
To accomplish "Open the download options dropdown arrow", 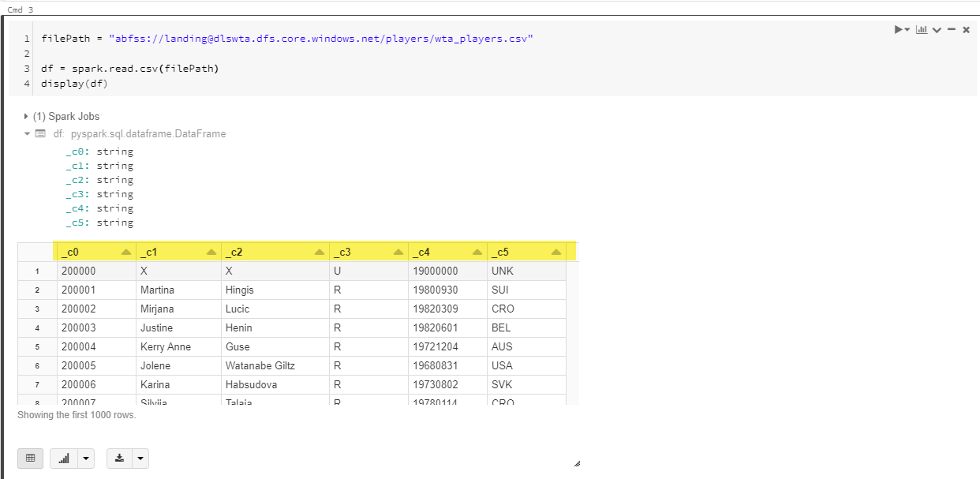I will [x=140, y=458].
